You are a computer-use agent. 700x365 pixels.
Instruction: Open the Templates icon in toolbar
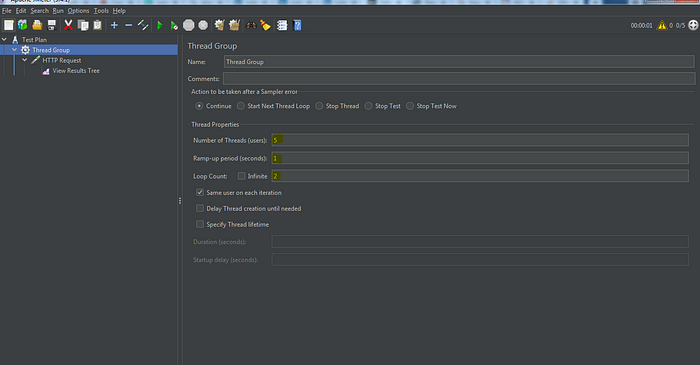coord(22,25)
